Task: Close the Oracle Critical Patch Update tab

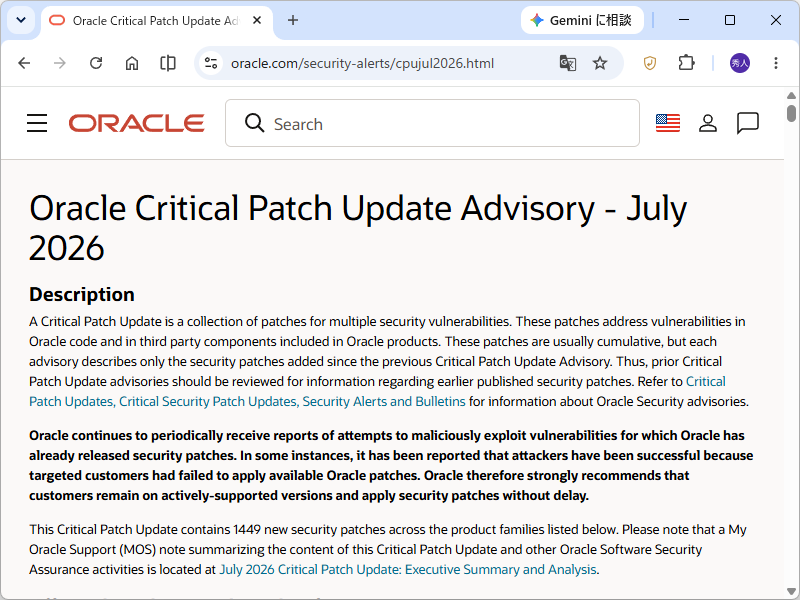Action: coord(257,20)
